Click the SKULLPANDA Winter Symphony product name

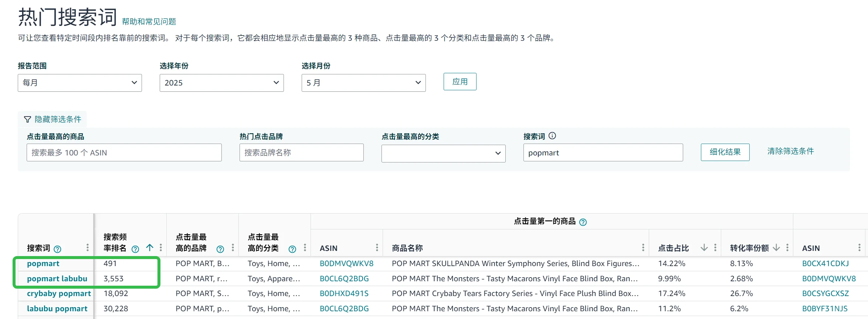pyautogui.click(x=516, y=263)
